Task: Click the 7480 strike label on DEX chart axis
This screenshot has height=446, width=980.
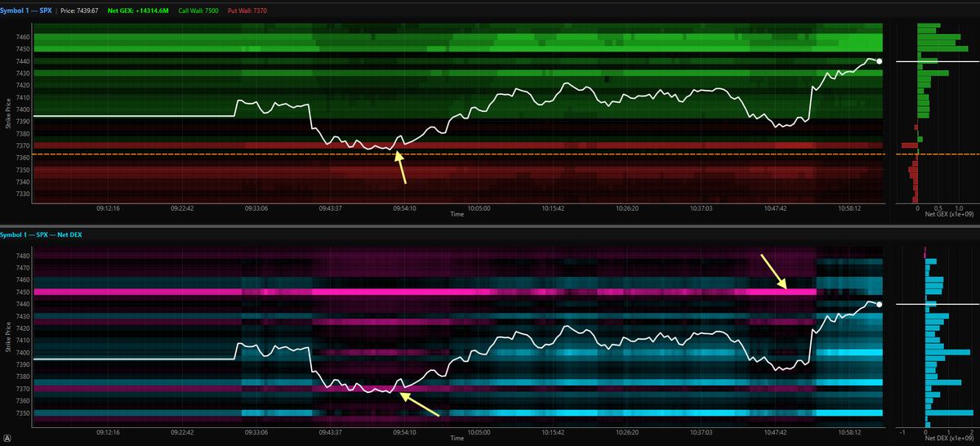Action: [22, 256]
